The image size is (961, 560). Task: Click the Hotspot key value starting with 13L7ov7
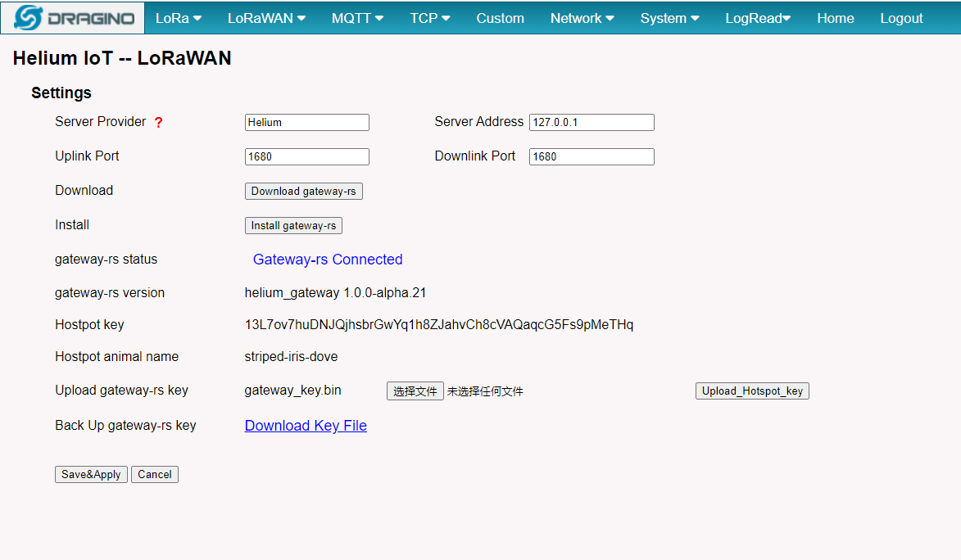click(439, 325)
